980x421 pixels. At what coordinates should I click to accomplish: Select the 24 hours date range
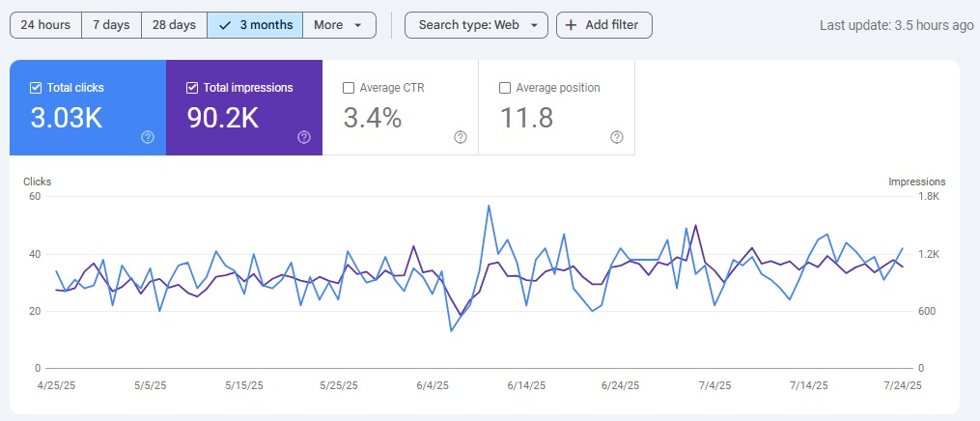(45, 25)
